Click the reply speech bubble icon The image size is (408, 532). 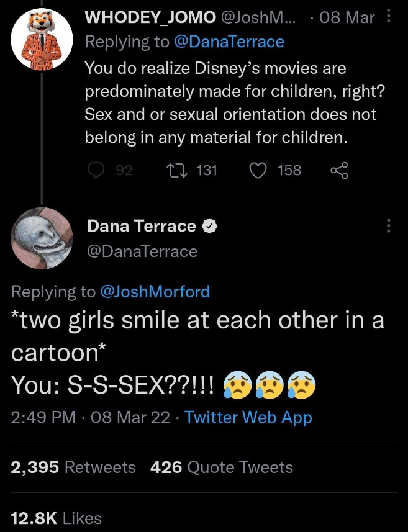(96, 169)
